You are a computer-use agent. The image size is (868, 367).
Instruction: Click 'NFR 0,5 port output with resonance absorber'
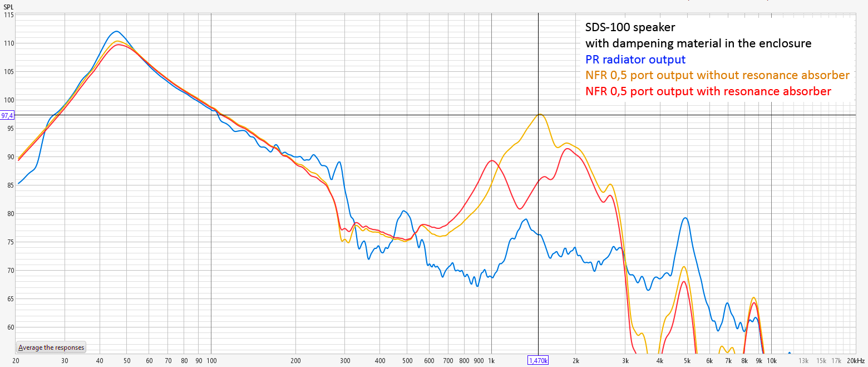tap(708, 91)
